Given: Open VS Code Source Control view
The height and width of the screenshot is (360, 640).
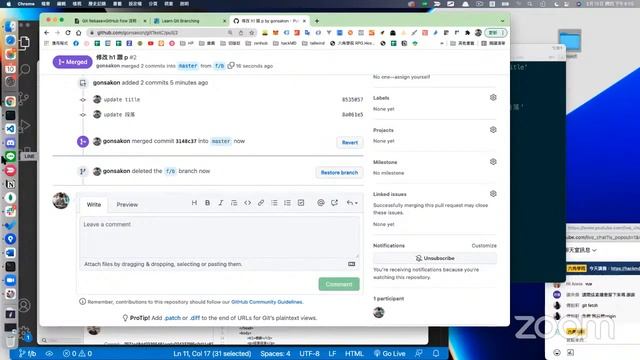Looking at the screenshot, I should 24,98.
